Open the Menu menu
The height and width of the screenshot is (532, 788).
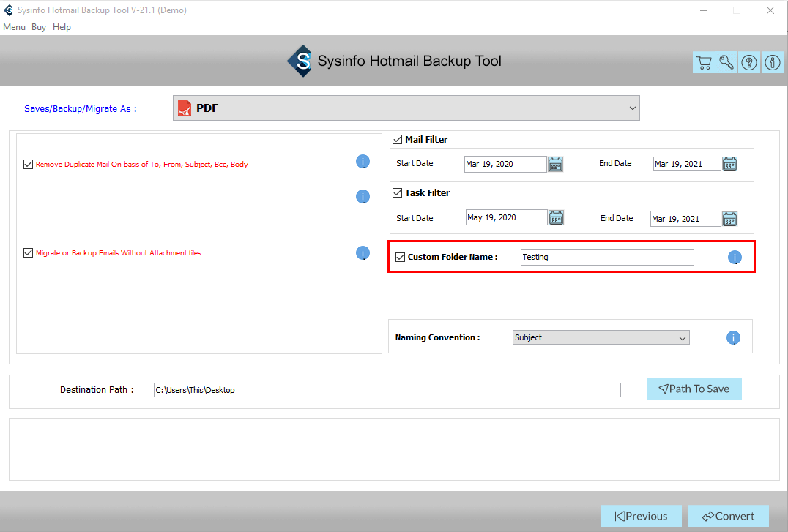[14, 27]
